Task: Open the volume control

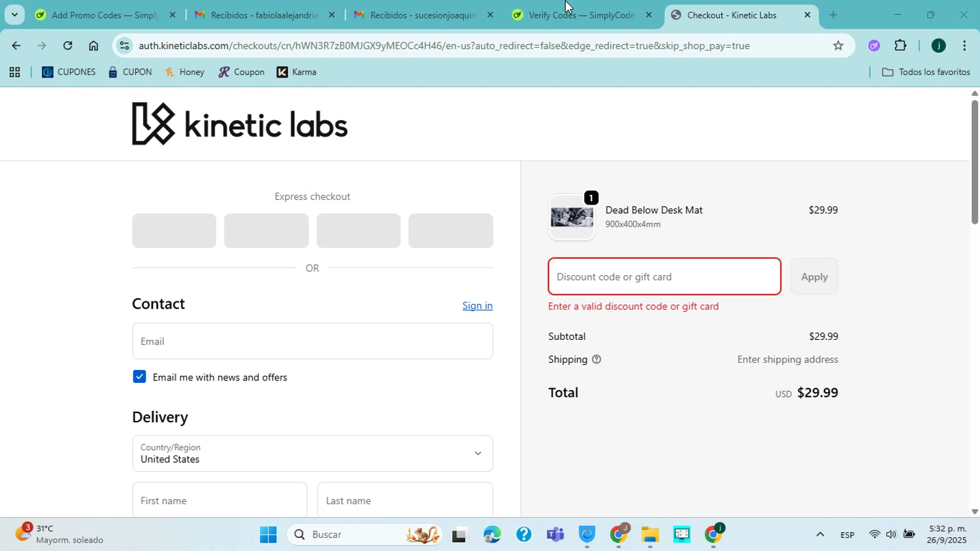Action: coord(891,535)
